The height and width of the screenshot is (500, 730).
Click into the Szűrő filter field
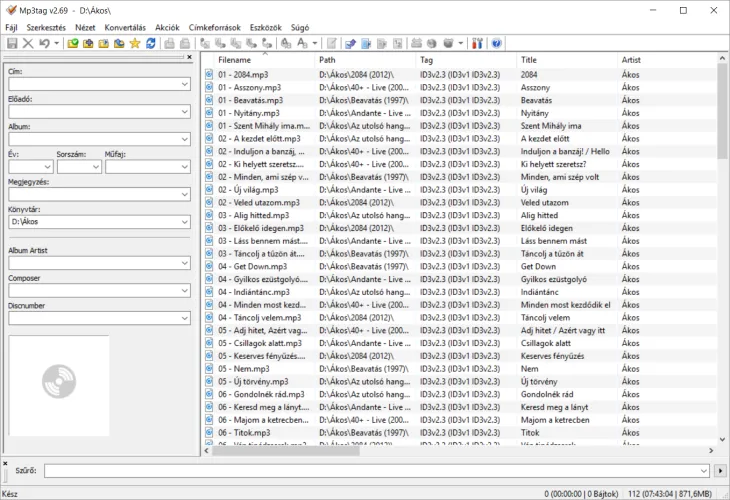(x=378, y=470)
